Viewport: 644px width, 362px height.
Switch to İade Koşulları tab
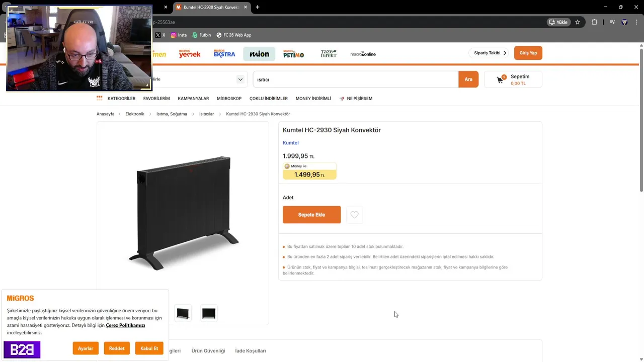[x=251, y=351]
